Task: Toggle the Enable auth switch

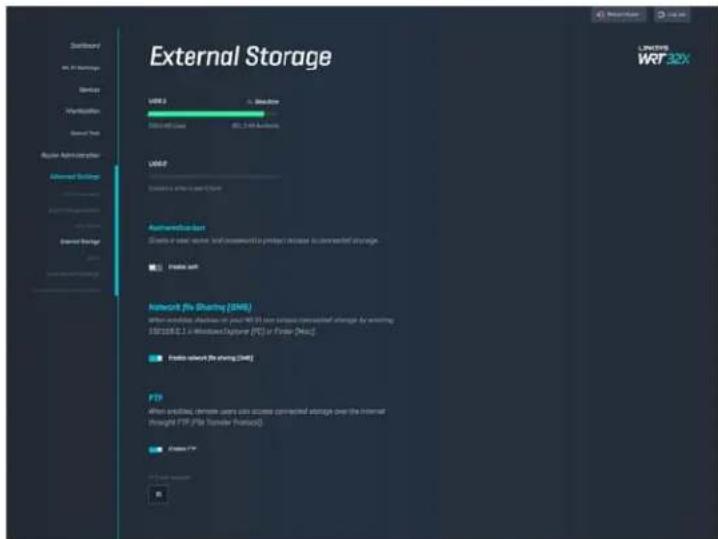Action: [x=155, y=267]
